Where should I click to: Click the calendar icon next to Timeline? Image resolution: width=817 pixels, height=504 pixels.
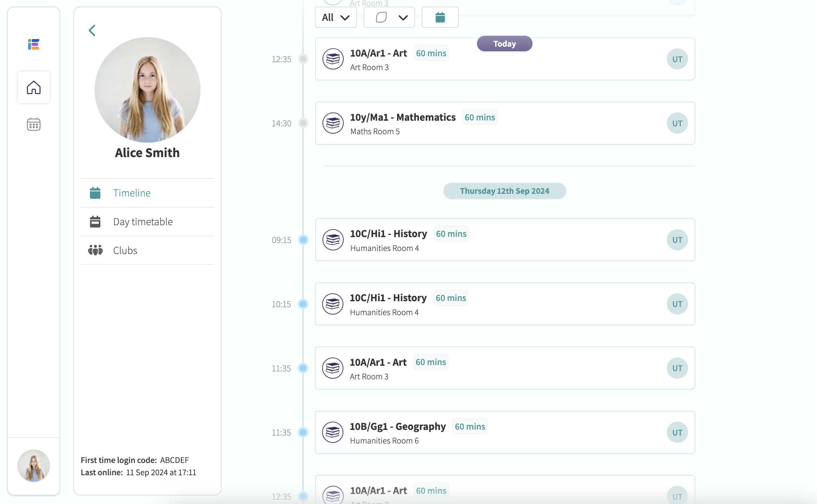point(95,193)
